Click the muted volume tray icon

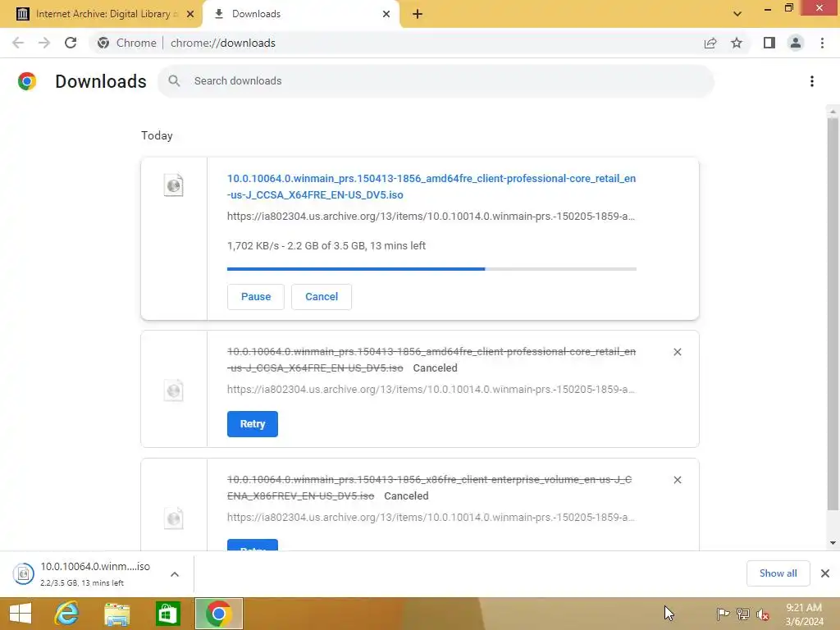click(x=763, y=614)
